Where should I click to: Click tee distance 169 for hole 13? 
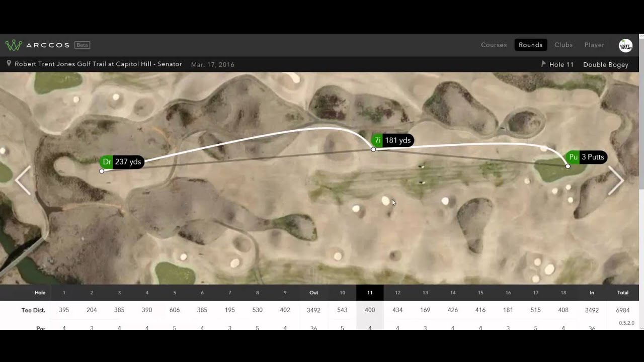425,310
